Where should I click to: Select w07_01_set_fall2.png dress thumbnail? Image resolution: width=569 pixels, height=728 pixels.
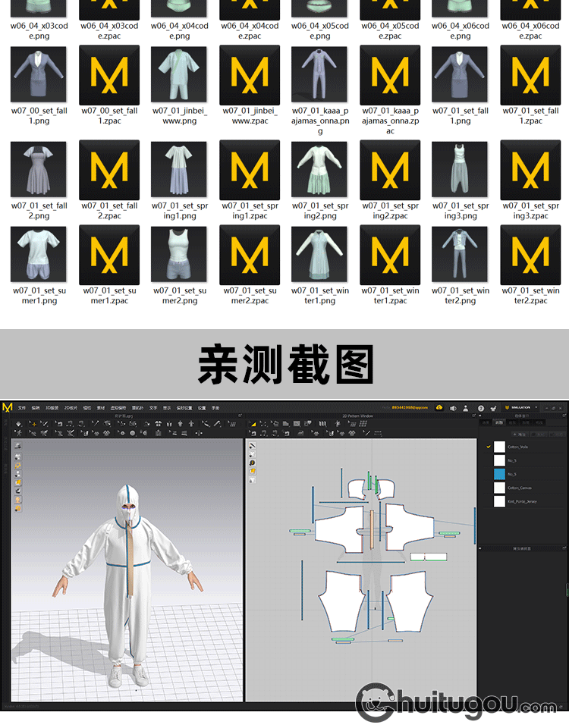tap(39, 169)
